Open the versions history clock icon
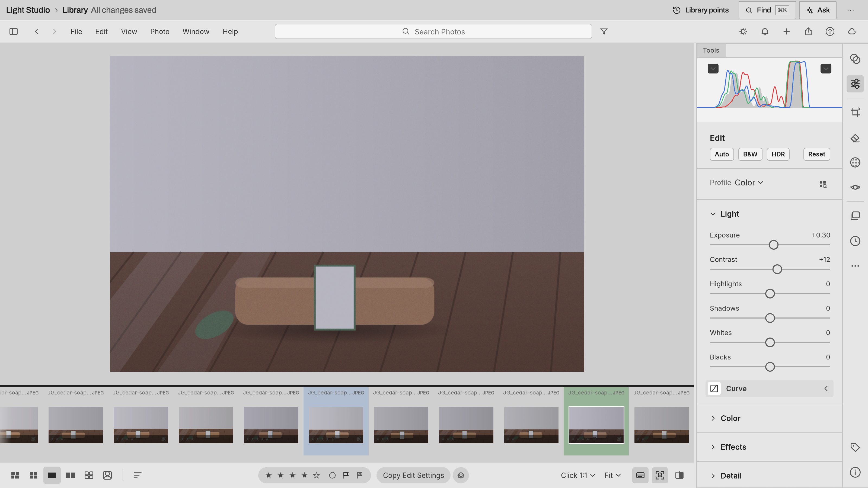This screenshot has width=868, height=488. pos(855,241)
